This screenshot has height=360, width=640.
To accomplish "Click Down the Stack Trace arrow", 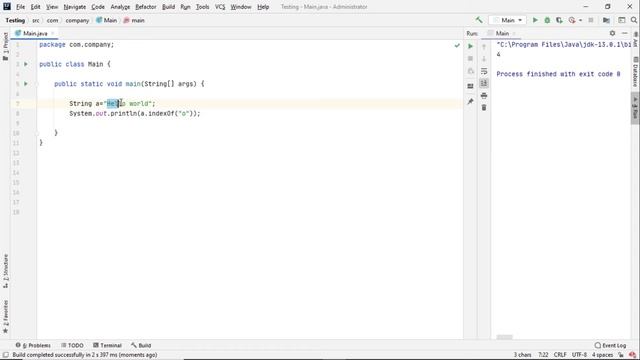I will pos(484,59).
